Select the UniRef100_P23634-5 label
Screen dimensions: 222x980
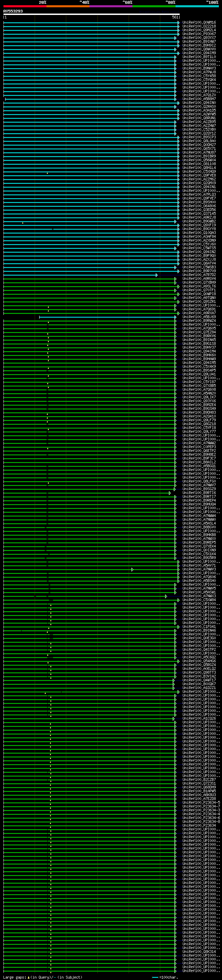click(x=201, y=802)
